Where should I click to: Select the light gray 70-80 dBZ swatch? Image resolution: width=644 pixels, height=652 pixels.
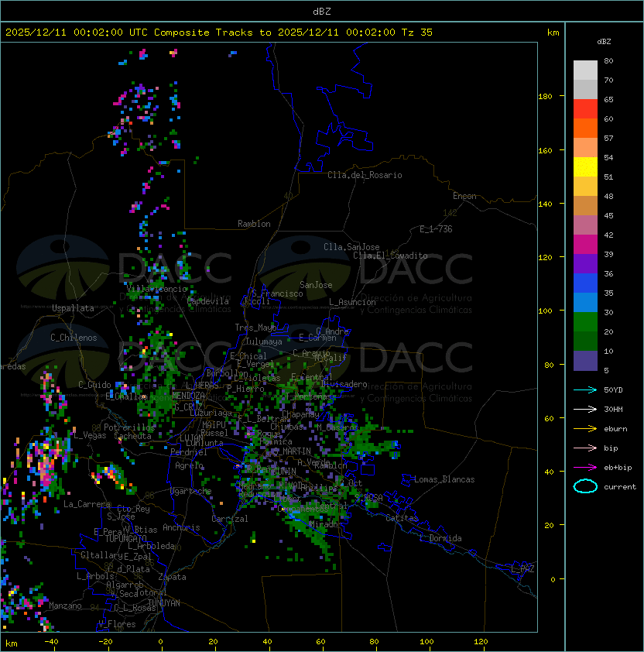click(x=585, y=70)
